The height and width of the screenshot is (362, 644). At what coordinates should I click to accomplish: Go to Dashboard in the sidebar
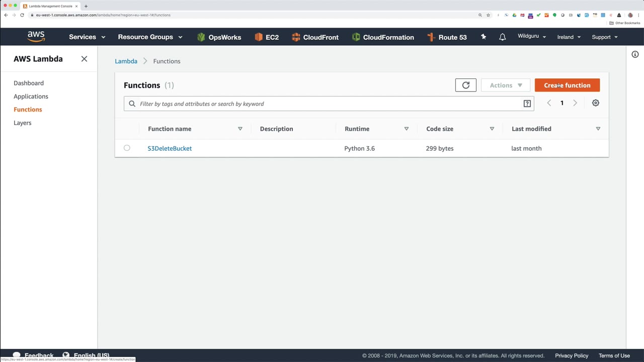[x=29, y=83]
